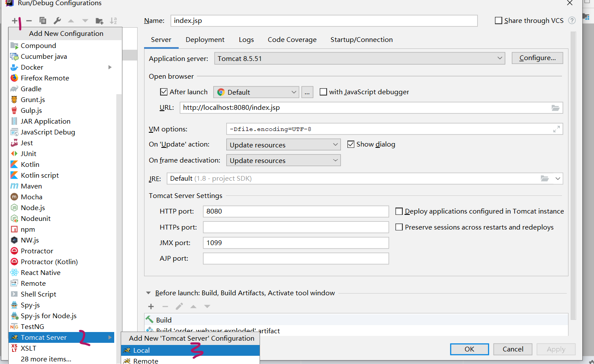Click the Name input field
The height and width of the screenshot is (364, 594).
point(324,20)
